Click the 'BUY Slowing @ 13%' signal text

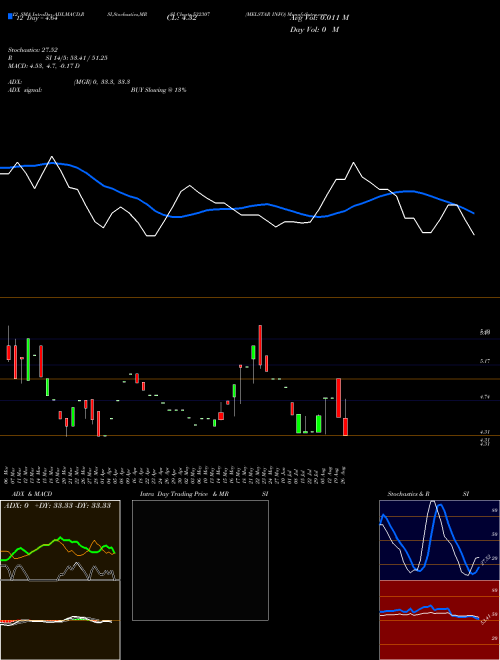(158, 90)
